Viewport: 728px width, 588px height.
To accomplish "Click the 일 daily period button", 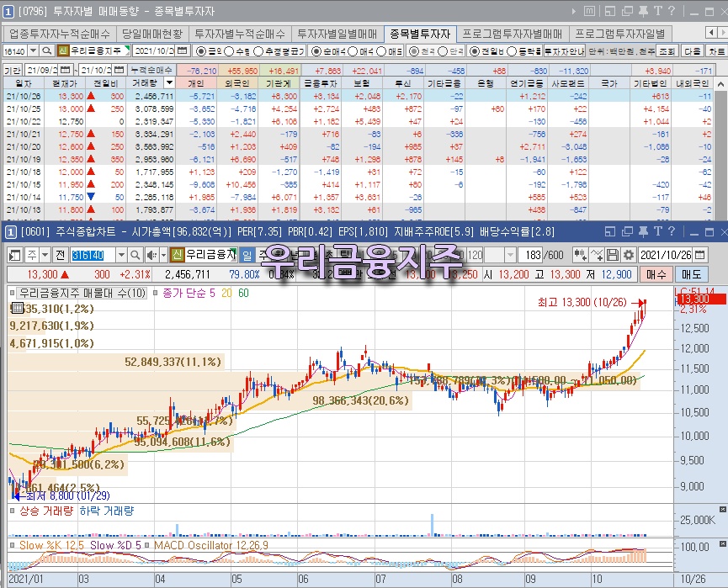I will 247,255.
